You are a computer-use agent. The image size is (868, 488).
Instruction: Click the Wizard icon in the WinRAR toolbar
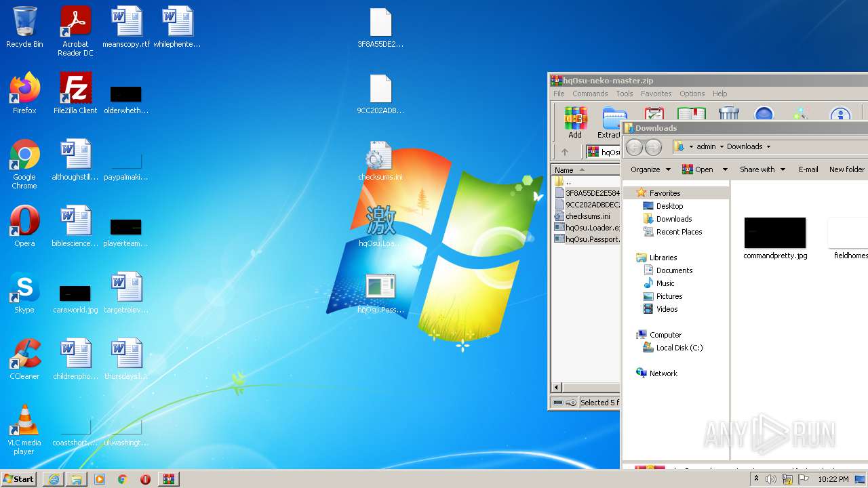pyautogui.click(x=801, y=114)
